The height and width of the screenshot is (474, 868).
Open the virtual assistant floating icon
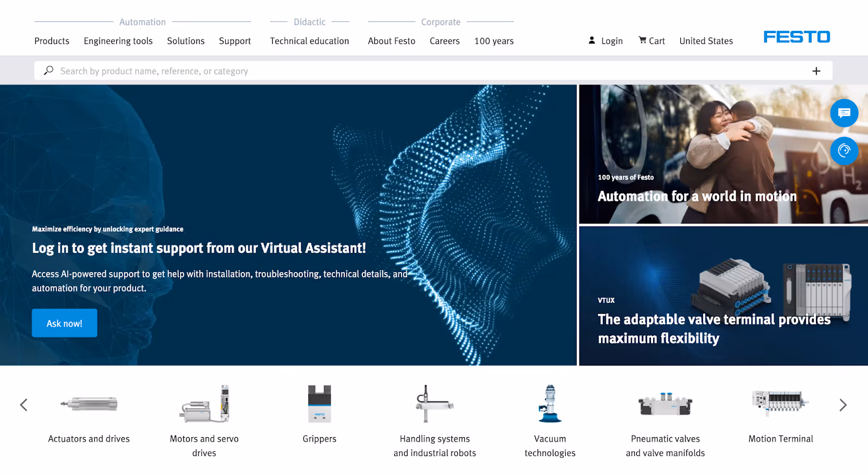point(844,150)
